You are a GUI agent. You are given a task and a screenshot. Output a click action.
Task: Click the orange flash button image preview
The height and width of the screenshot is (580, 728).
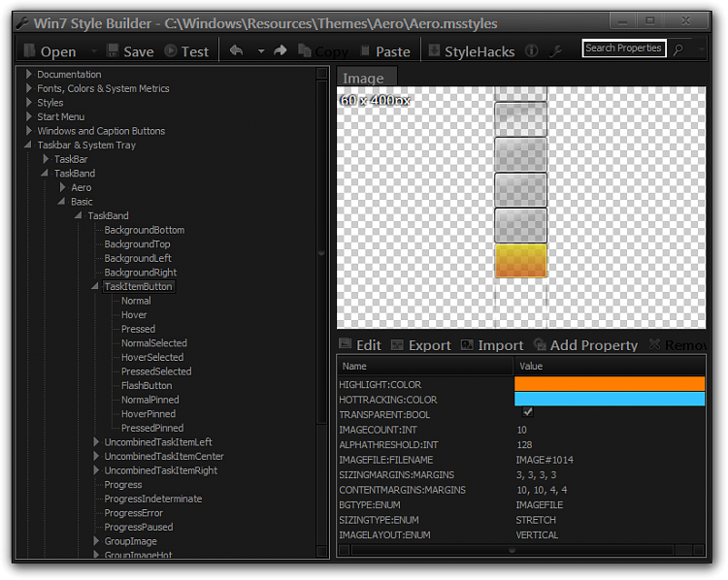[520, 261]
